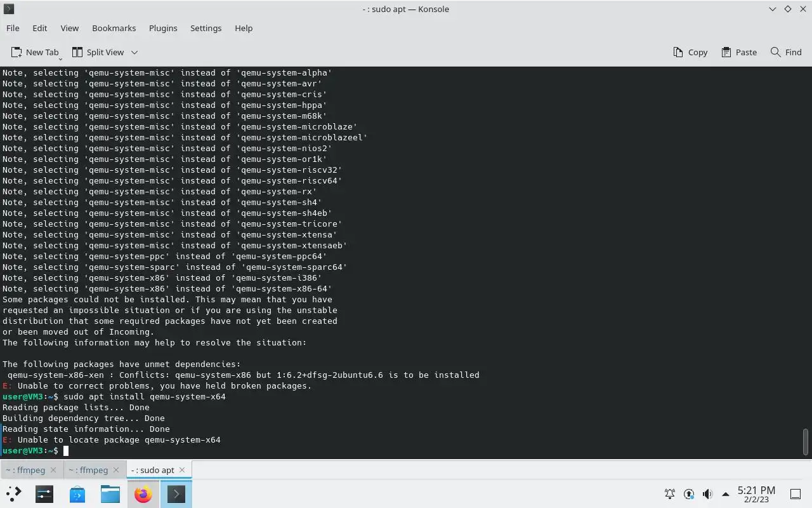Screen dimensions: 812x508
Task: Click the line mentioning 'qemu-system-tricore'
Action: click(x=173, y=224)
